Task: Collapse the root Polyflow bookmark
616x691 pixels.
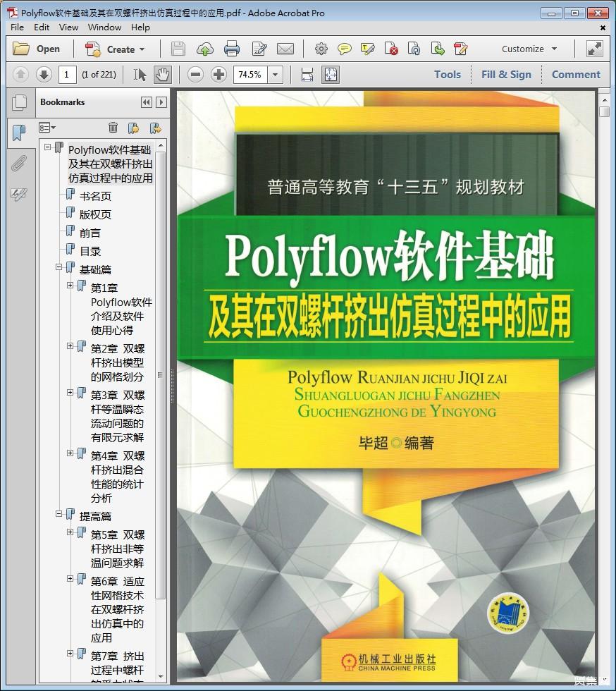Action: coord(48,147)
